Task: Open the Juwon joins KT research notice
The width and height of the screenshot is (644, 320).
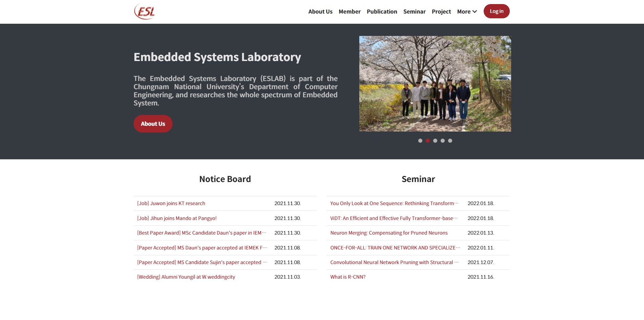Action: (x=171, y=203)
